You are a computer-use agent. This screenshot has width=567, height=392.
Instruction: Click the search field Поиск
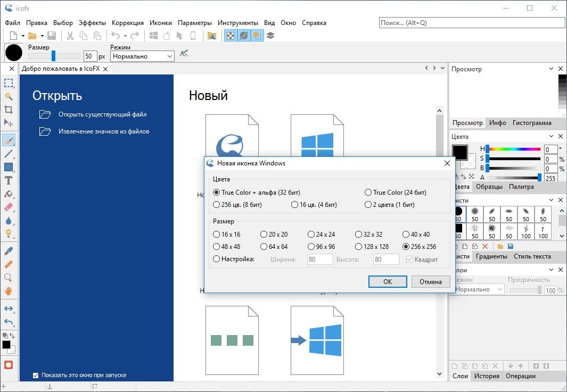(472, 23)
